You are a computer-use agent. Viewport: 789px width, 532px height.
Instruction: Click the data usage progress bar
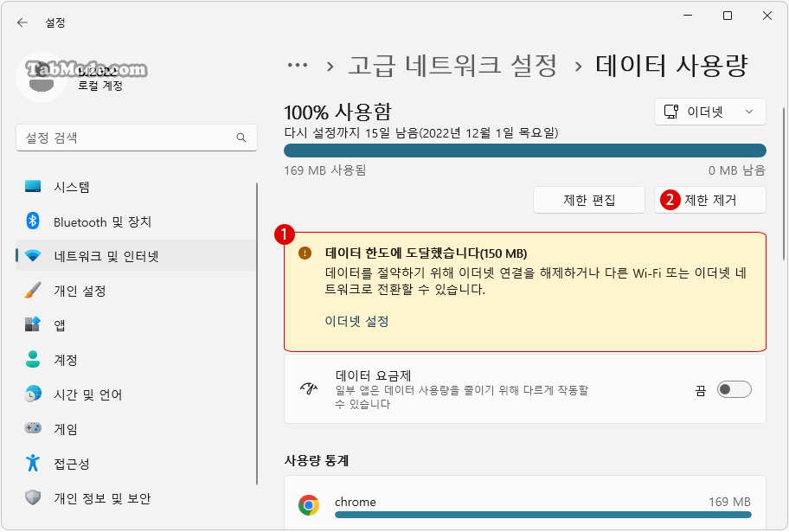click(523, 149)
